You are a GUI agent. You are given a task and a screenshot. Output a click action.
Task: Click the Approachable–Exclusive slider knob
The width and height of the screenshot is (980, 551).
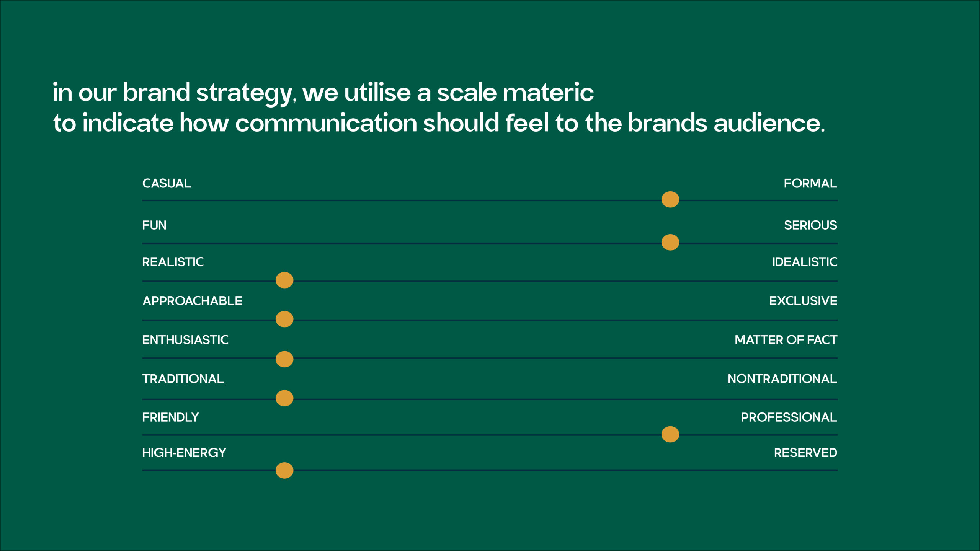point(284,319)
